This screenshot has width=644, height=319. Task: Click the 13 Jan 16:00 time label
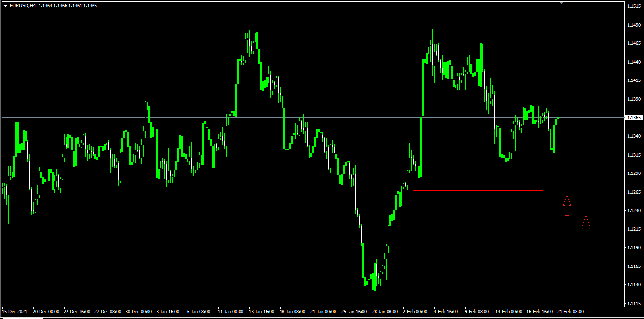[x=262, y=312]
